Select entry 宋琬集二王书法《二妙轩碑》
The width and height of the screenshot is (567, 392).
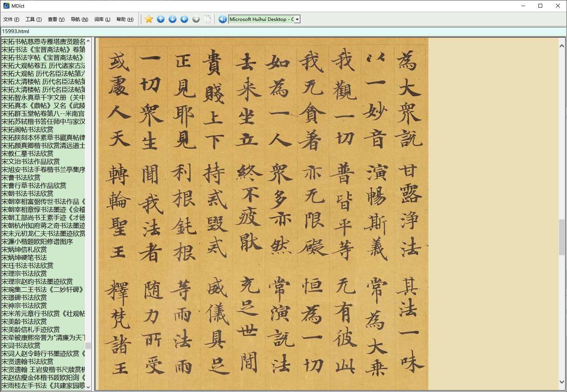[x=42, y=290]
